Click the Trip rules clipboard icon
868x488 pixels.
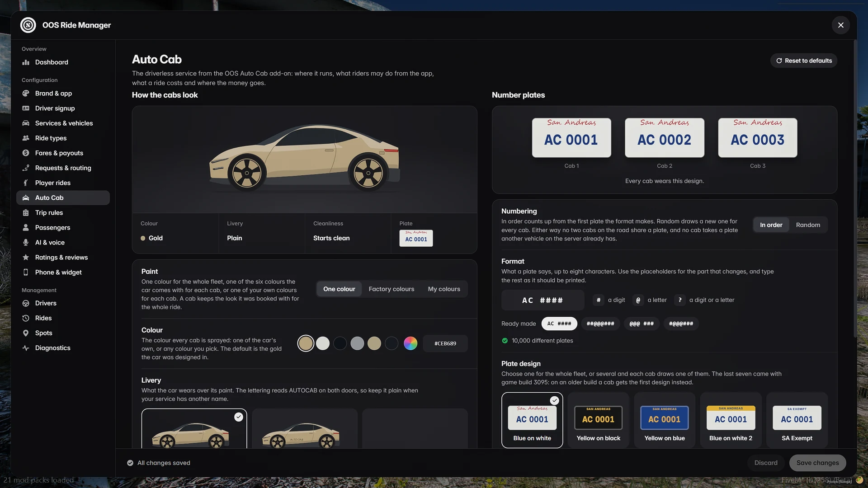tap(26, 213)
